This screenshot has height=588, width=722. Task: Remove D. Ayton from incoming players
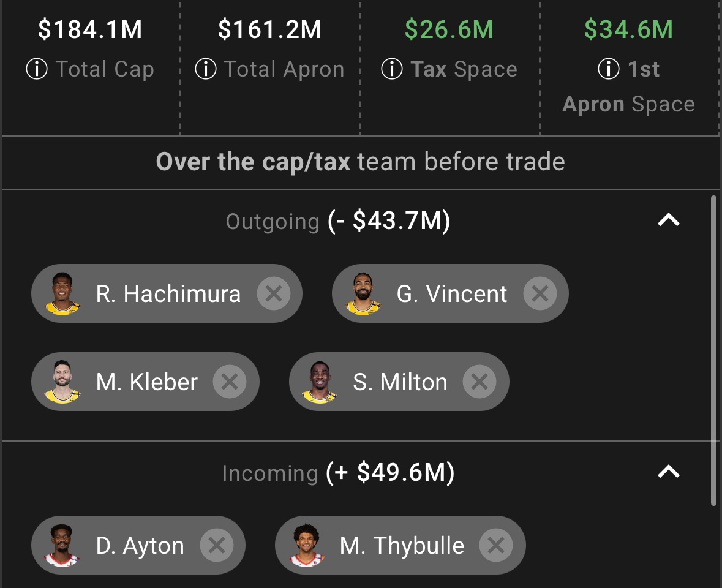click(x=216, y=545)
